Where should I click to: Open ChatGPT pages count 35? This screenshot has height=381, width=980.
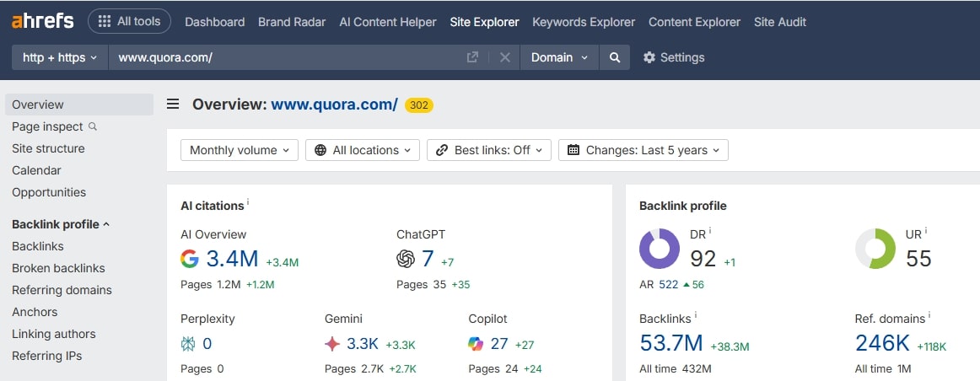[x=439, y=285]
